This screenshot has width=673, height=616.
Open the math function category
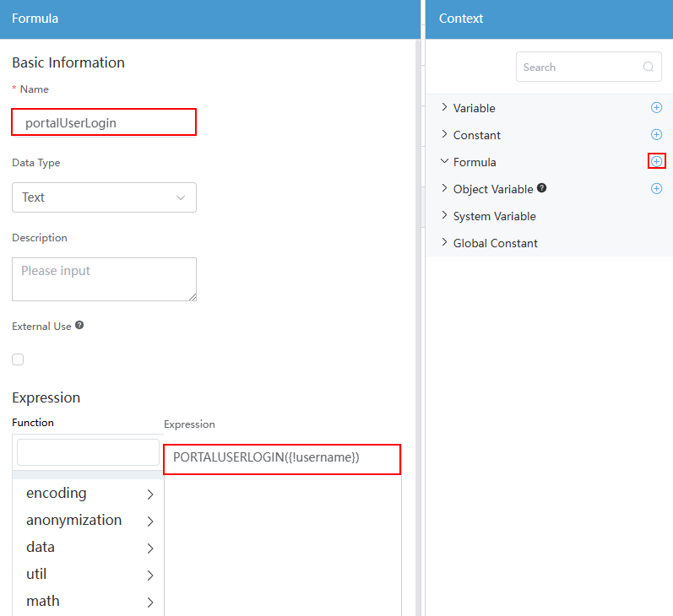click(x=89, y=602)
